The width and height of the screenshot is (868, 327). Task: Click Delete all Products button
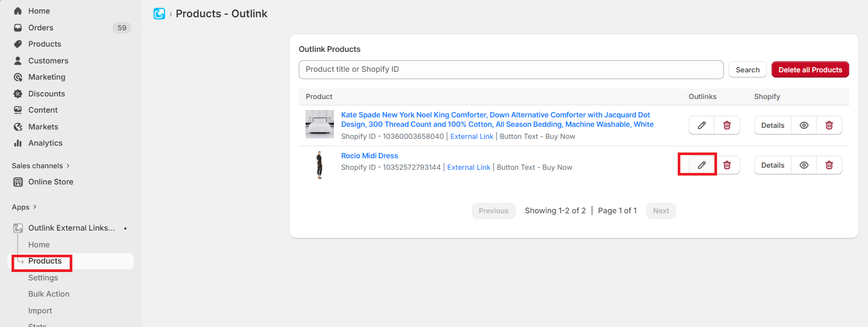[x=810, y=70]
